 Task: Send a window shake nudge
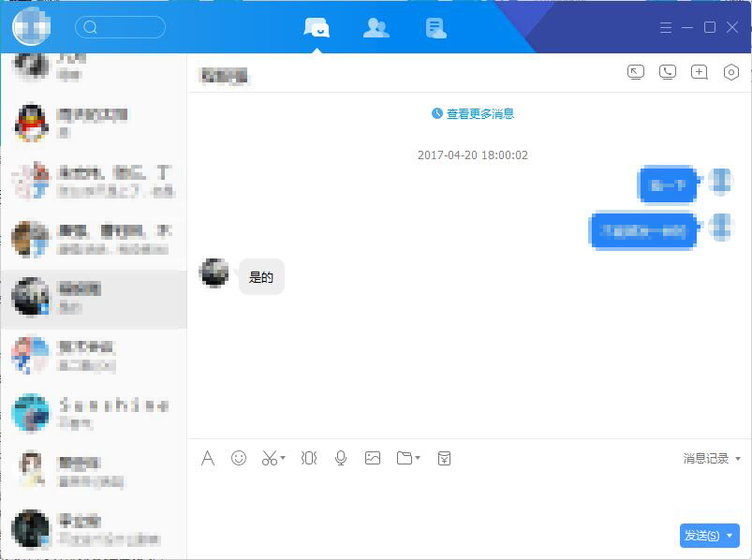[309, 458]
